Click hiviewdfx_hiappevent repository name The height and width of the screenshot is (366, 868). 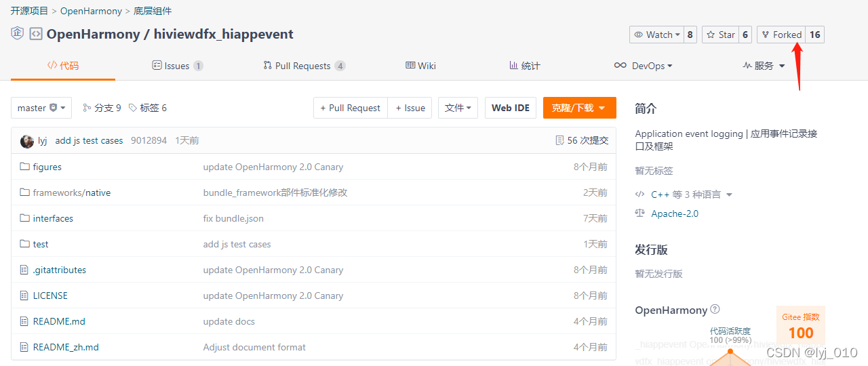(x=224, y=34)
